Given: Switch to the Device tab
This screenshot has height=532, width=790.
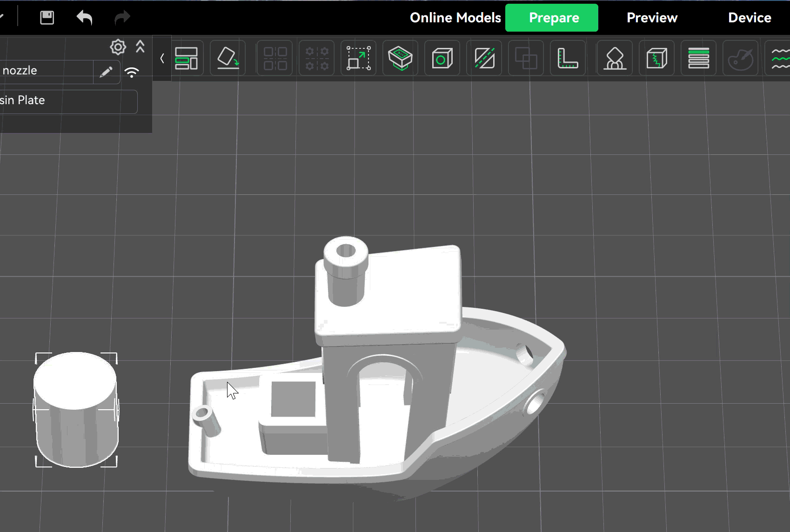Looking at the screenshot, I should [750, 18].
